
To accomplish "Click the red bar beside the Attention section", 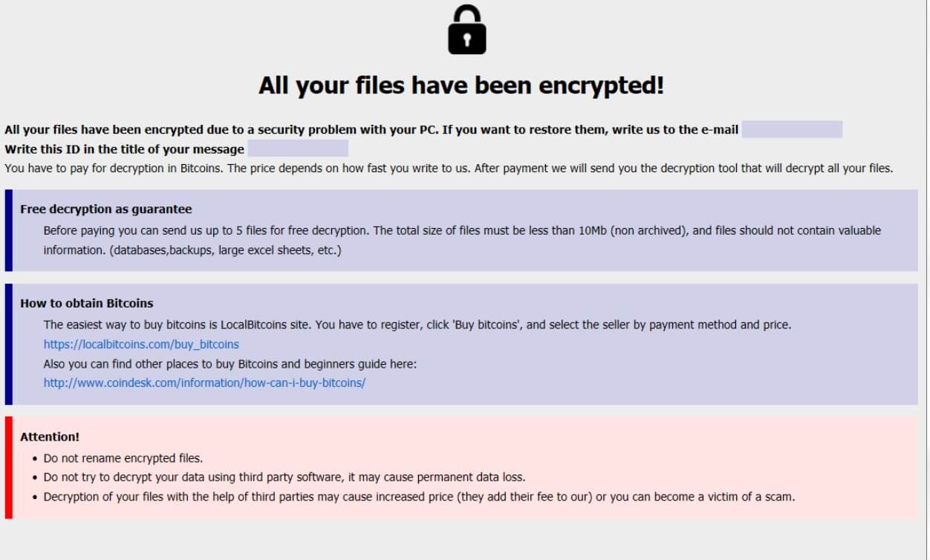I will pyautogui.click(x=8, y=467).
